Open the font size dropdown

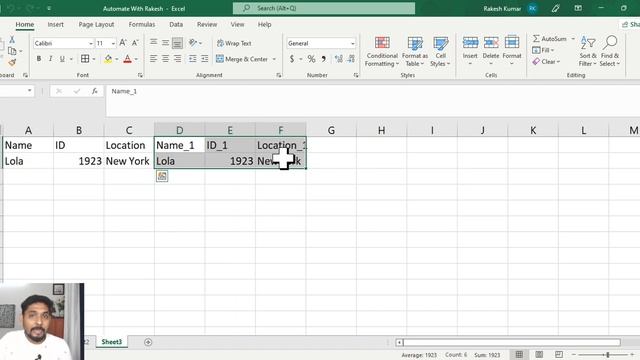pos(113,43)
